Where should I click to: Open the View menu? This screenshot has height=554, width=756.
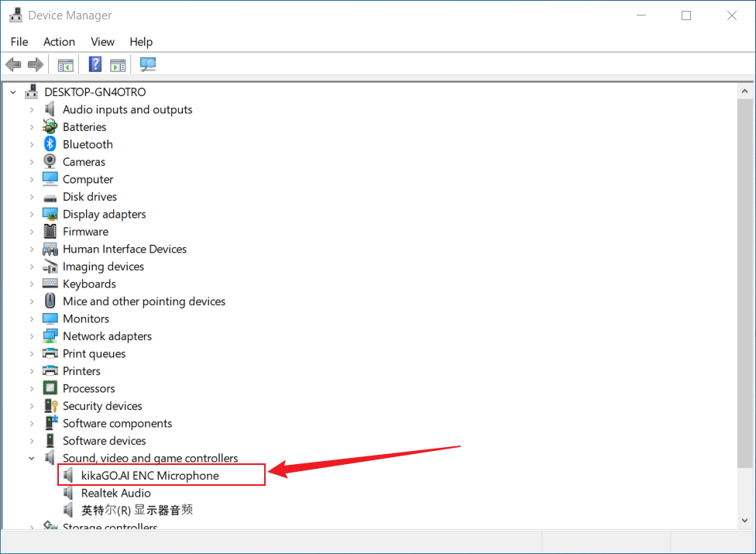coord(102,42)
